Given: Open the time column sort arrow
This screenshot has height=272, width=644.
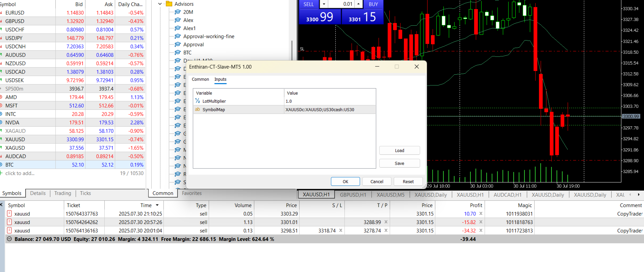Looking at the screenshot, I should click(157, 205).
